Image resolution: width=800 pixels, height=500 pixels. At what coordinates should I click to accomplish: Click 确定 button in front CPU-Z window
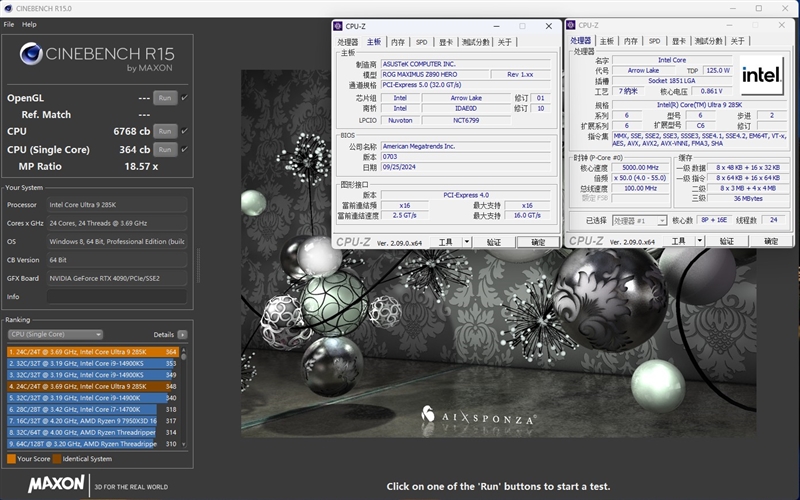(x=538, y=242)
